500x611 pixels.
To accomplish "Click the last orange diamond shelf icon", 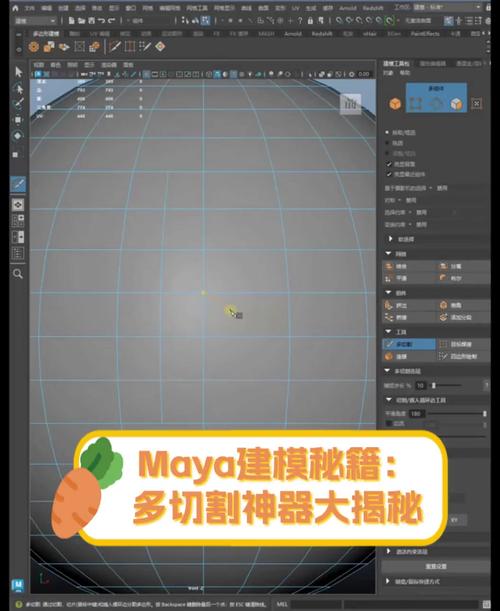I will coord(160,47).
